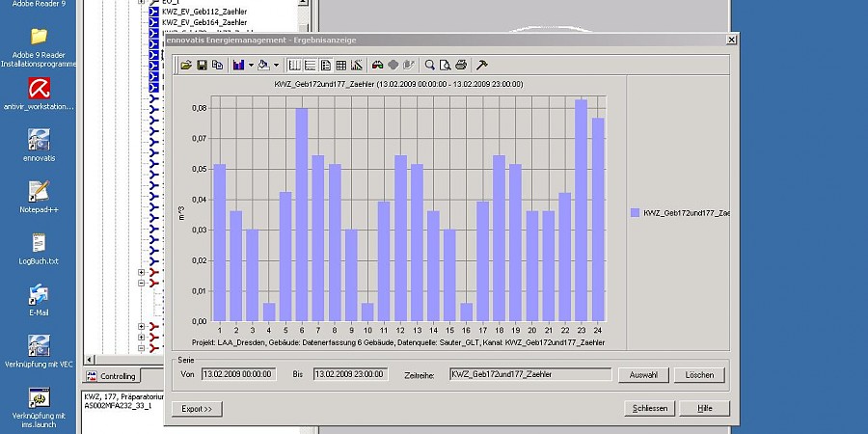868x434 pixels.
Task: Click the magnifier zoom icon
Action: (430, 65)
